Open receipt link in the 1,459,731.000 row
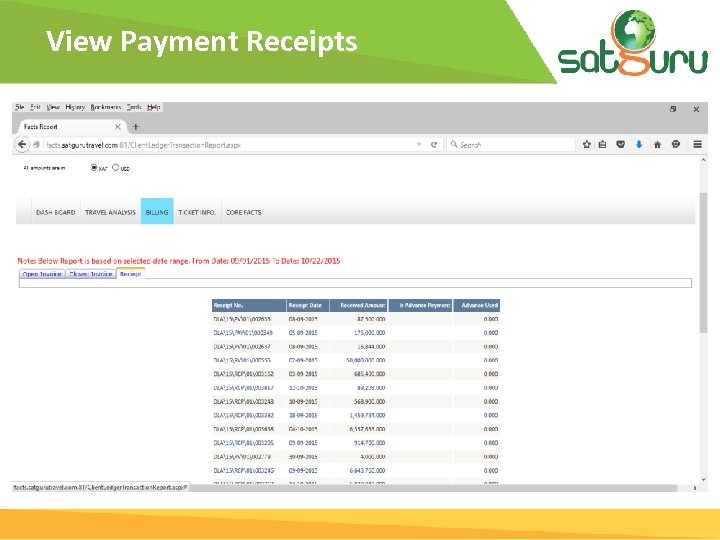Viewport: 720px width, 540px height. pos(243,415)
